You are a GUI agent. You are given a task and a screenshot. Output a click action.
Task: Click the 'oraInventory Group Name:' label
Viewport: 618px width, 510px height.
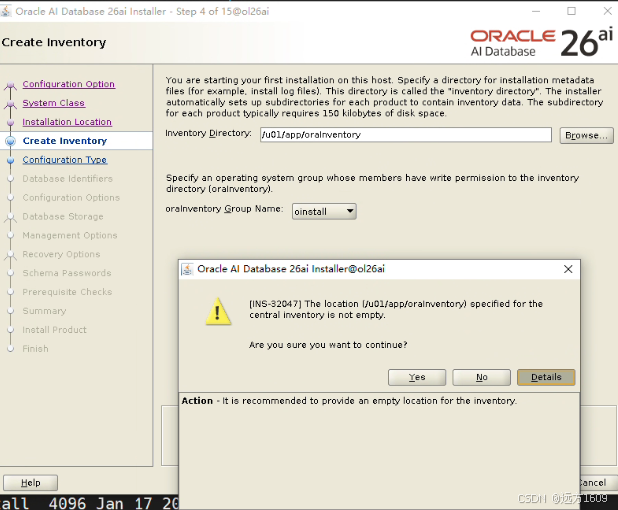point(224,209)
